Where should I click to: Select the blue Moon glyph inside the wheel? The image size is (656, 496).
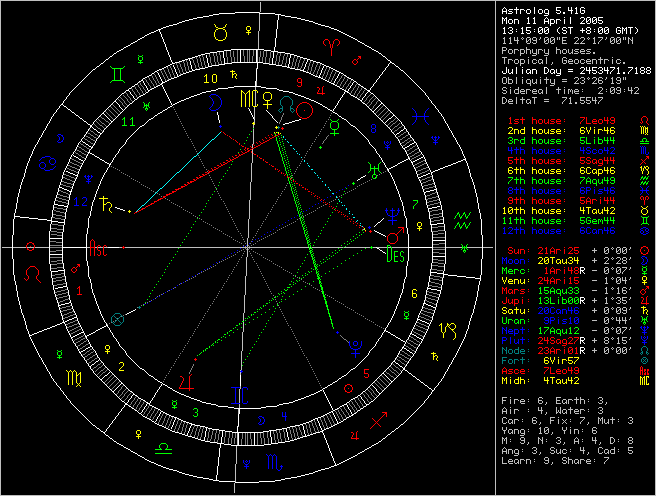[x=213, y=101]
